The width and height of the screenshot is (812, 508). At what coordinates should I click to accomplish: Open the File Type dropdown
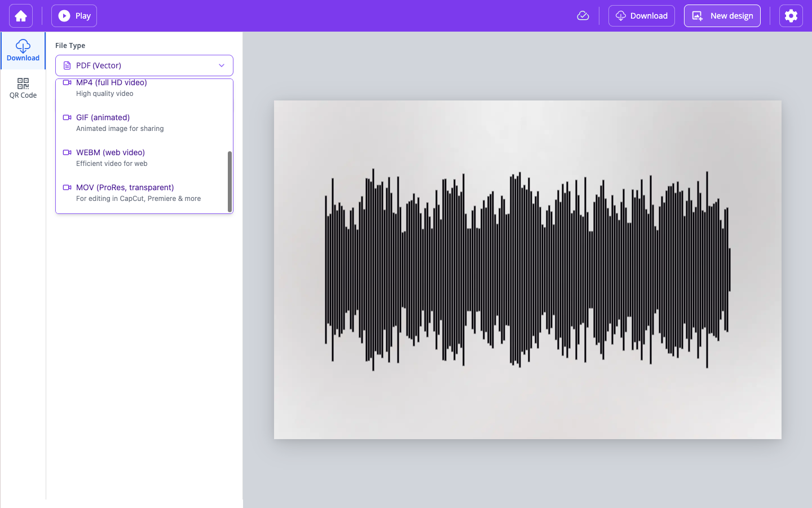144,65
